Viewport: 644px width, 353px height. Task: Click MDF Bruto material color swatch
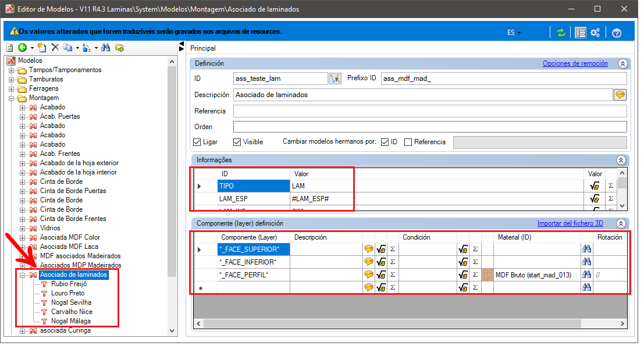tap(487, 274)
